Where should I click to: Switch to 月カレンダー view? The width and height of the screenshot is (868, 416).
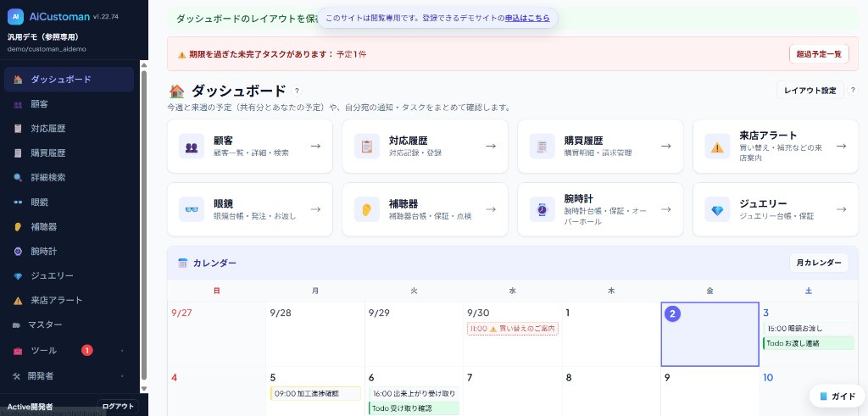click(819, 263)
